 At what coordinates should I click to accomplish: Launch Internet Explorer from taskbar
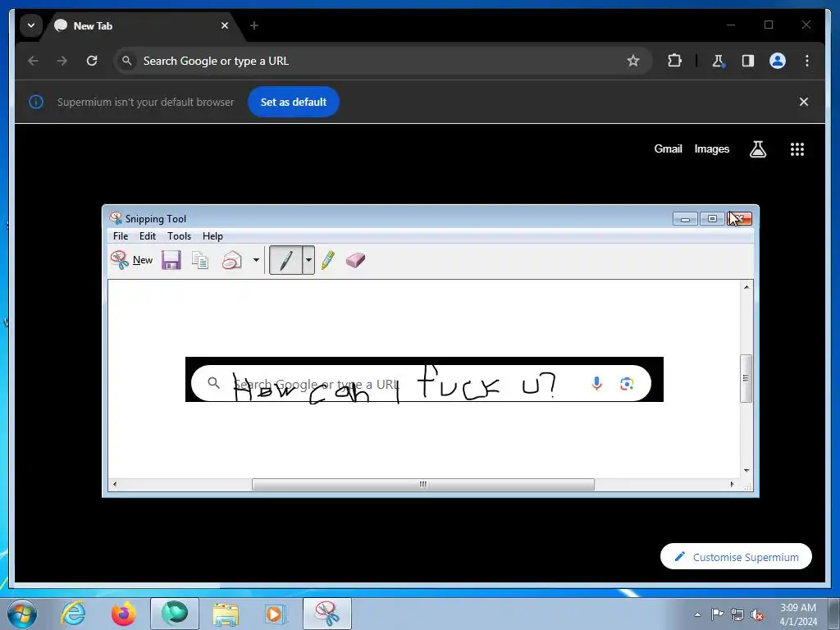point(73,614)
